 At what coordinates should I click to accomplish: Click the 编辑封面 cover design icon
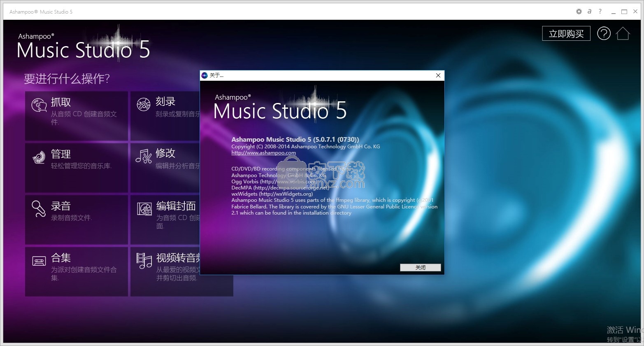click(144, 209)
